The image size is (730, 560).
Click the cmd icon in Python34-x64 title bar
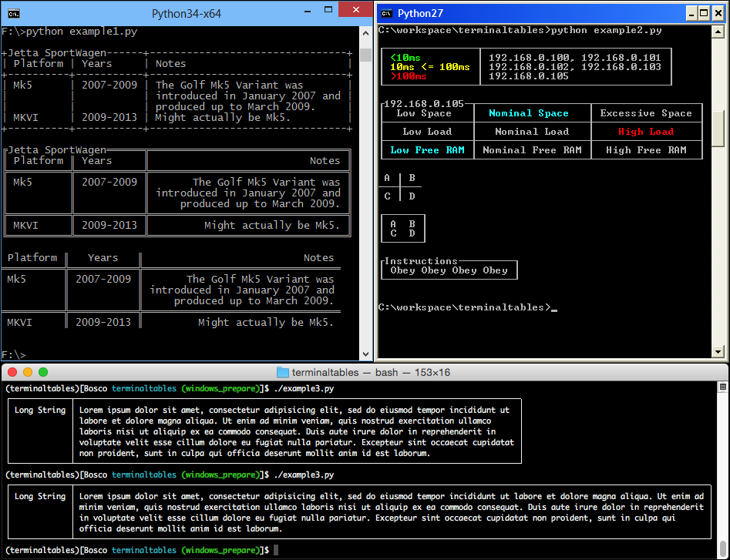13,13
